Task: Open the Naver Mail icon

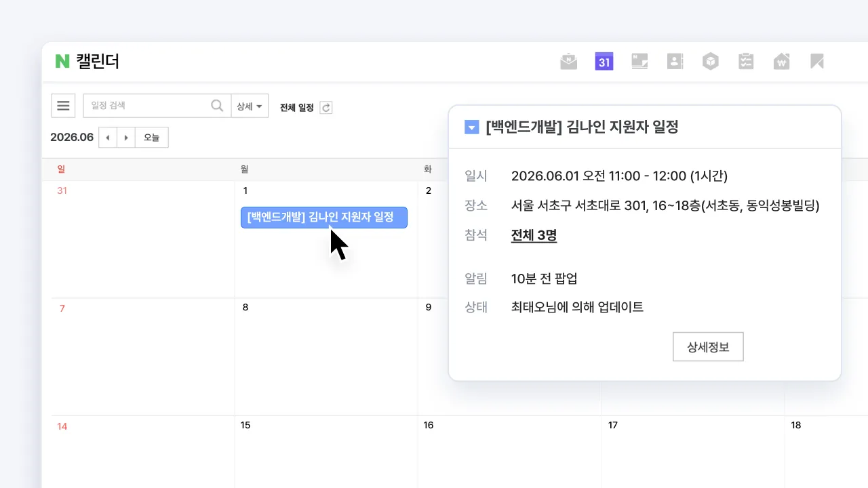Action: pos(568,62)
